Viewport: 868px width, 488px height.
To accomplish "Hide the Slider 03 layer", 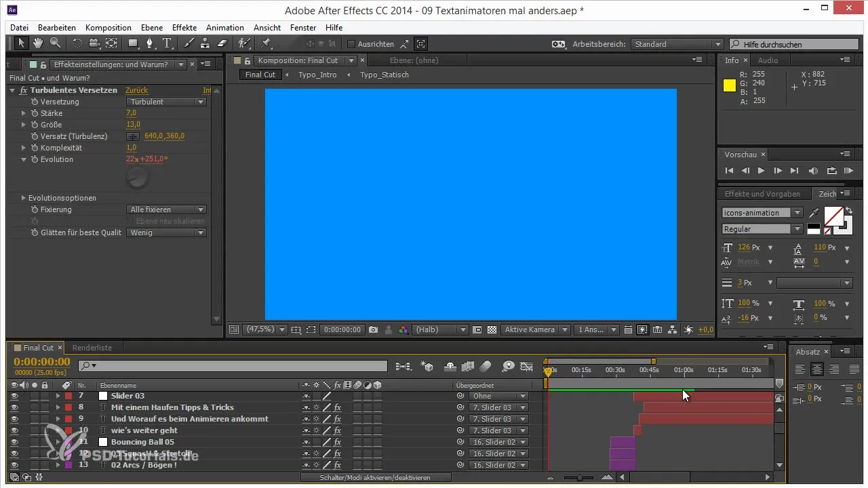I will click(x=14, y=396).
